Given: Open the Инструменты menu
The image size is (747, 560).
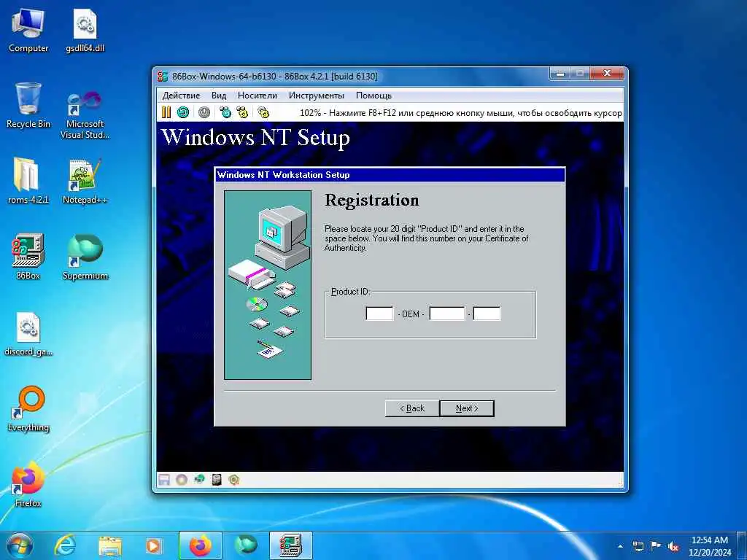Looking at the screenshot, I should (317, 96).
